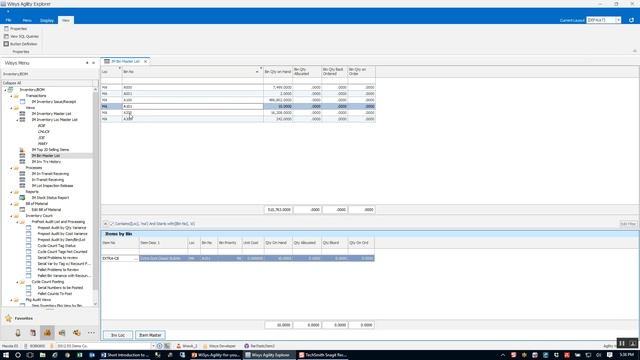Clear the grid filter with the X button
Image resolution: width=640 pixels, height=360 pixels.
pos(105,224)
